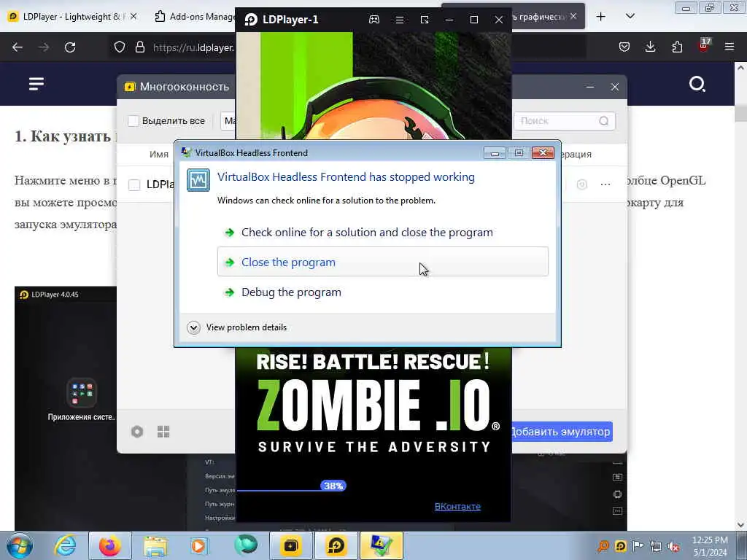Open Firefox application menu
Viewport: 747px width, 560px height.
click(729, 47)
